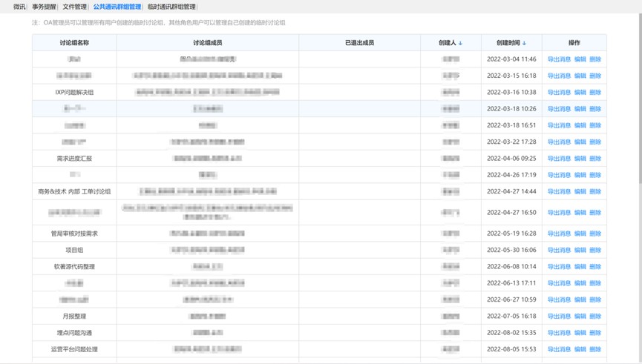Edit the 月报整理 group
This screenshot has height=364, width=642.
580,317
